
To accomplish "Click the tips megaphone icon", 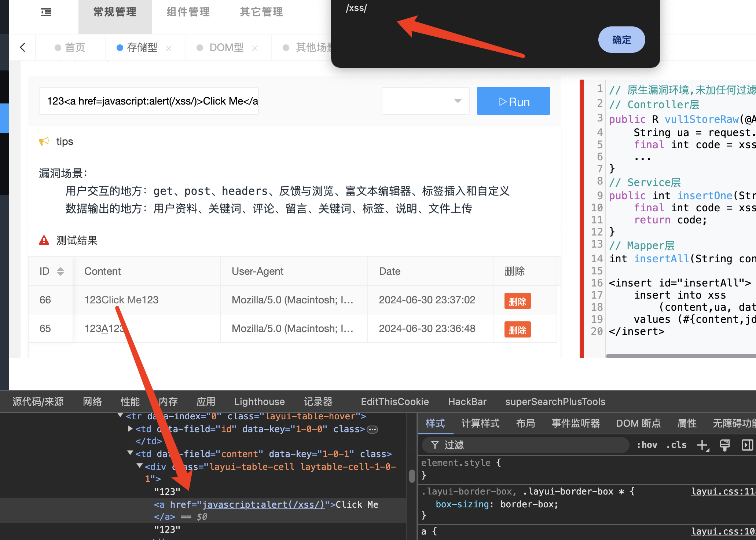I will (44, 141).
